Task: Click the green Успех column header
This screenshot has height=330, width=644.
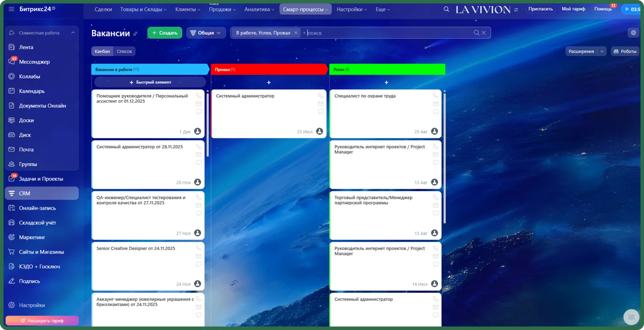Action: click(387, 69)
